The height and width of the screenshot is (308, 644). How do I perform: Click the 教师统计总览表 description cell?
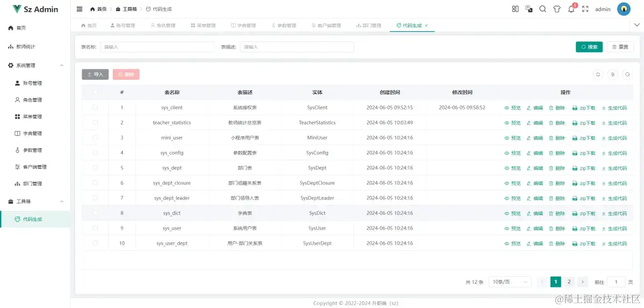tap(245, 123)
